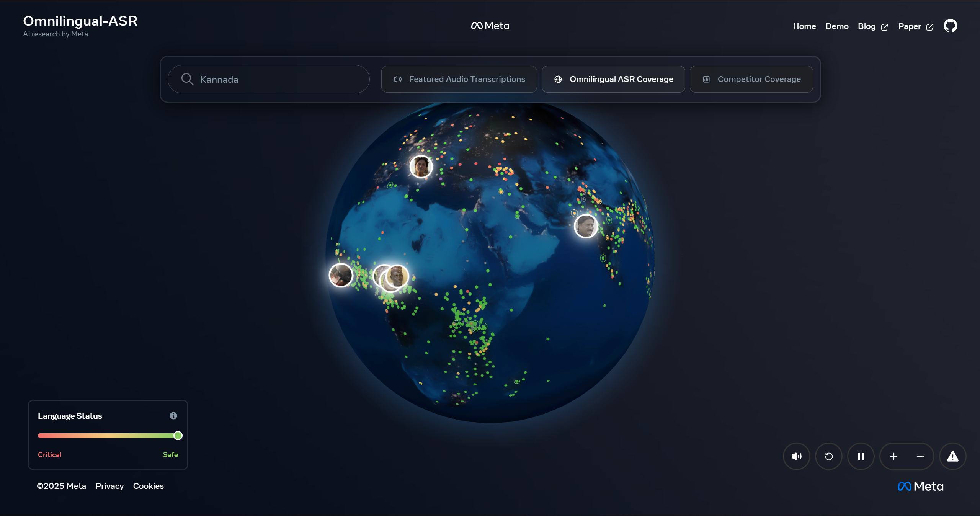Image resolution: width=980 pixels, height=516 pixels.
Task: Open the Paper external link
Action: 915,26
